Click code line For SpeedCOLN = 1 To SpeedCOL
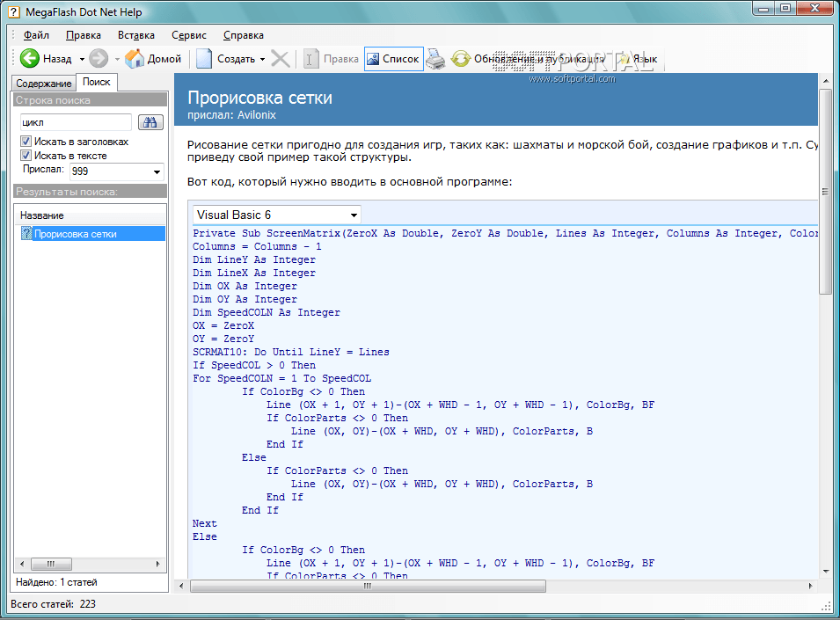This screenshot has width=840, height=620. (281, 378)
